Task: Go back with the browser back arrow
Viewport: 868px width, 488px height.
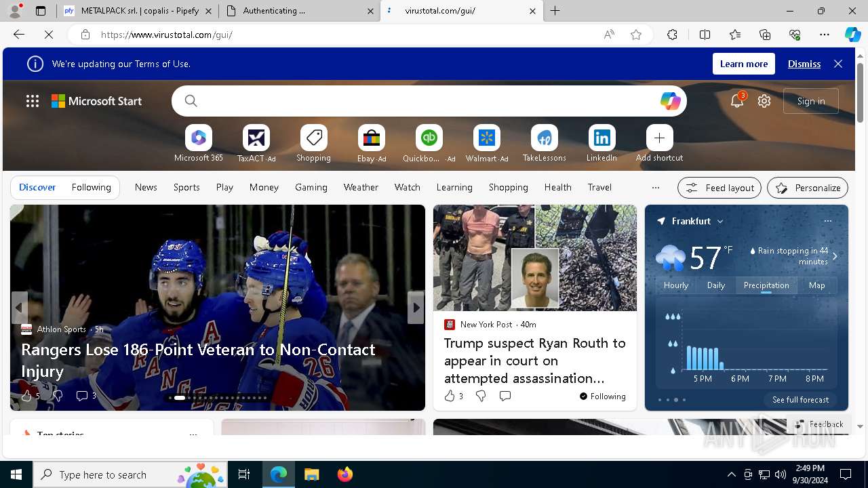Action: click(19, 35)
